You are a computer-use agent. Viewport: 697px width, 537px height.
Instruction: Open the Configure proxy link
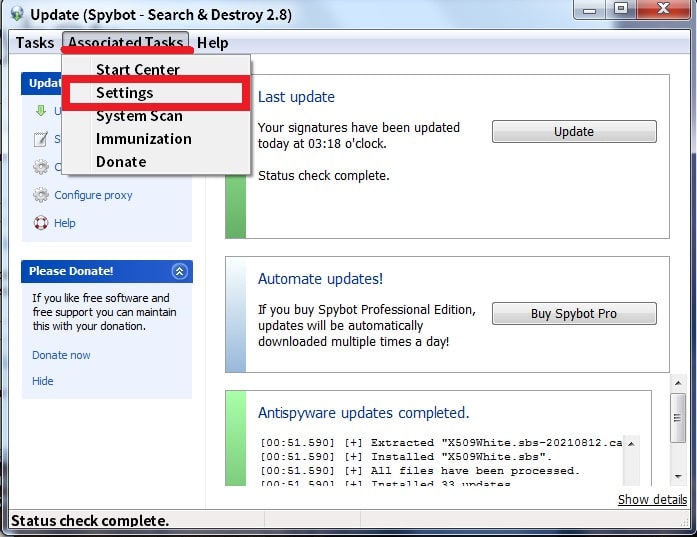93,195
